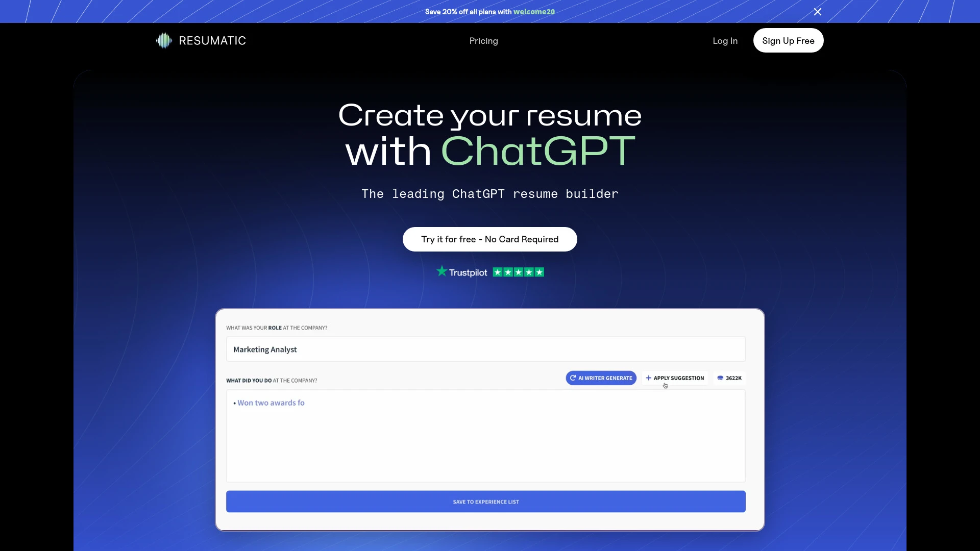
Task: Click the Trustpilot text link
Action: [468, 272]
